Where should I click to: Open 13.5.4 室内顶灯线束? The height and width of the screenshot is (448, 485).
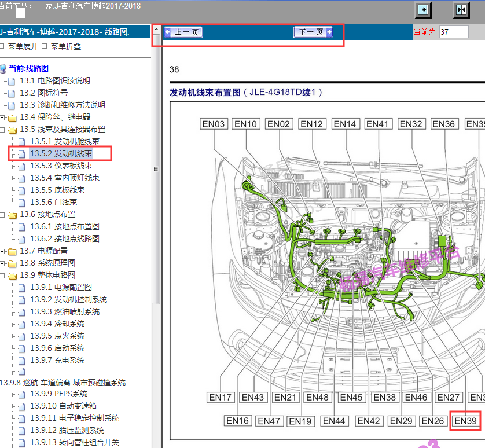65,178
